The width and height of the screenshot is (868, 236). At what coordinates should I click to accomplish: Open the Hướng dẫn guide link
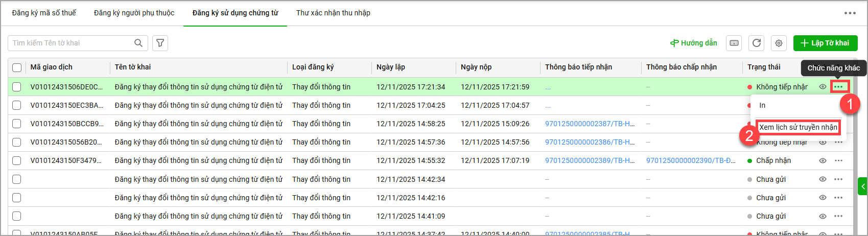693,43
